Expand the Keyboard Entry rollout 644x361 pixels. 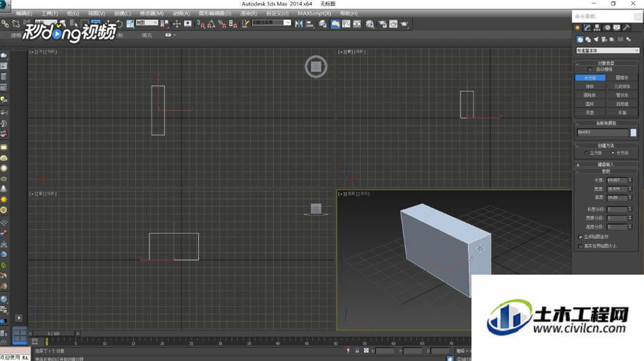(x=606, y=165)
